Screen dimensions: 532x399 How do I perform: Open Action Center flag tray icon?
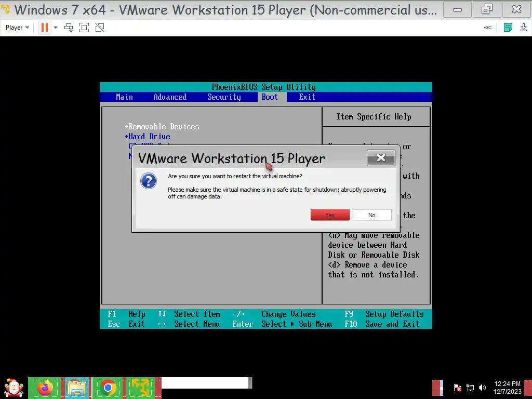(x=457, y=388)
